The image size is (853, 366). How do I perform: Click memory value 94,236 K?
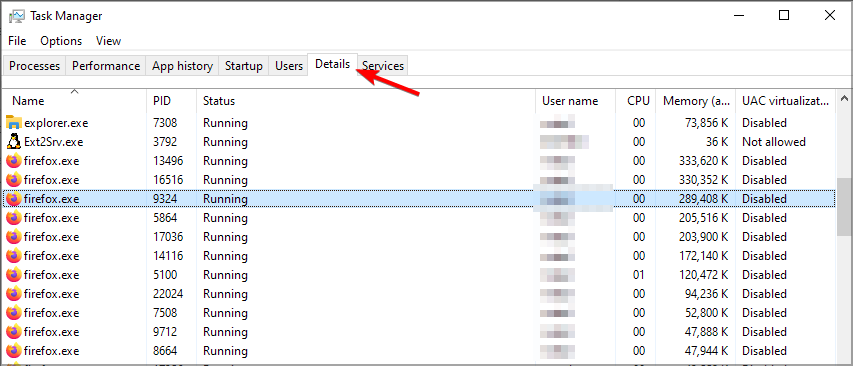pyautogui.click(x=707, y=294)
